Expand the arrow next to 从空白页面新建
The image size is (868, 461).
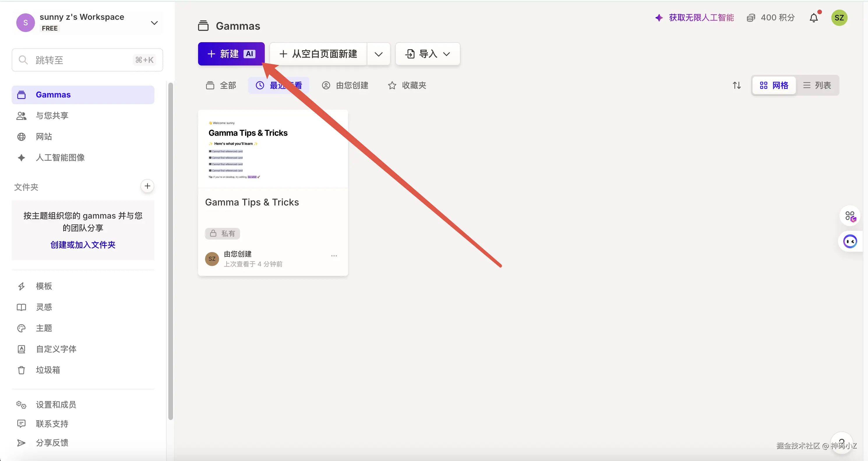(x=378, y=54)
